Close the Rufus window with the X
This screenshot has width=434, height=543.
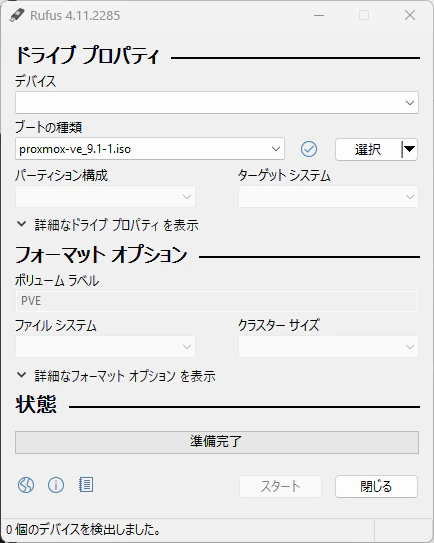click(x=410, y=15)
